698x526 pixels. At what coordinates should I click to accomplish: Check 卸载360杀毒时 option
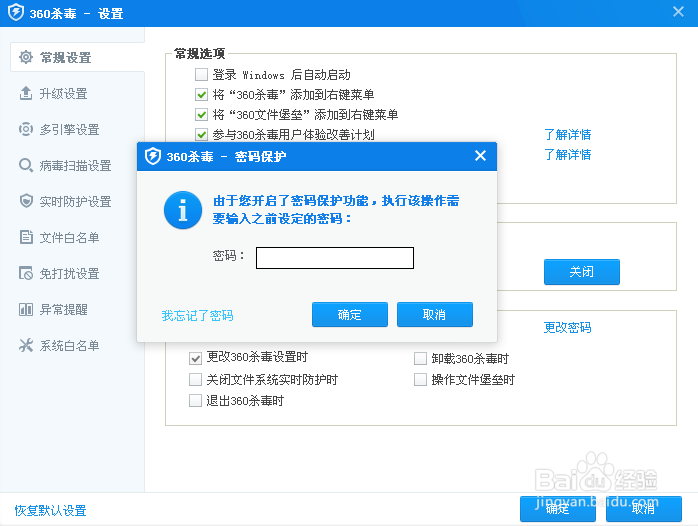[x=420, y=358]
